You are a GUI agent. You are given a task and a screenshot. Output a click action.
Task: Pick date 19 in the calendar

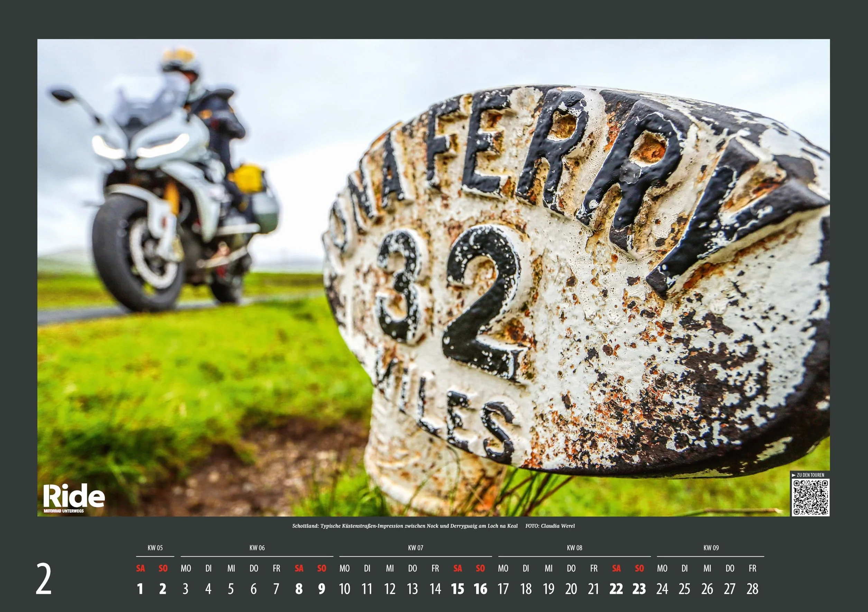(x=548, y=589)
